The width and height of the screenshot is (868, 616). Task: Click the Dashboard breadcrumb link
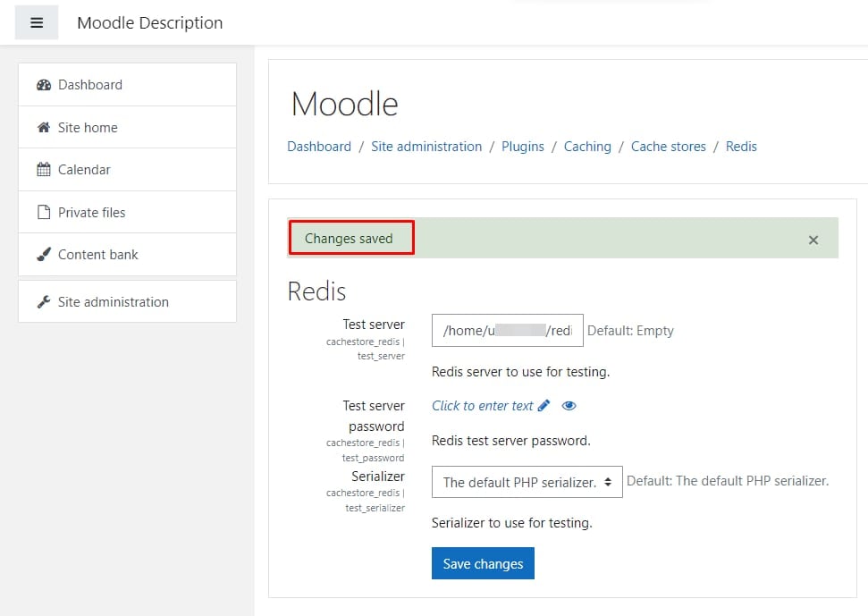click(x=319, y=147)
